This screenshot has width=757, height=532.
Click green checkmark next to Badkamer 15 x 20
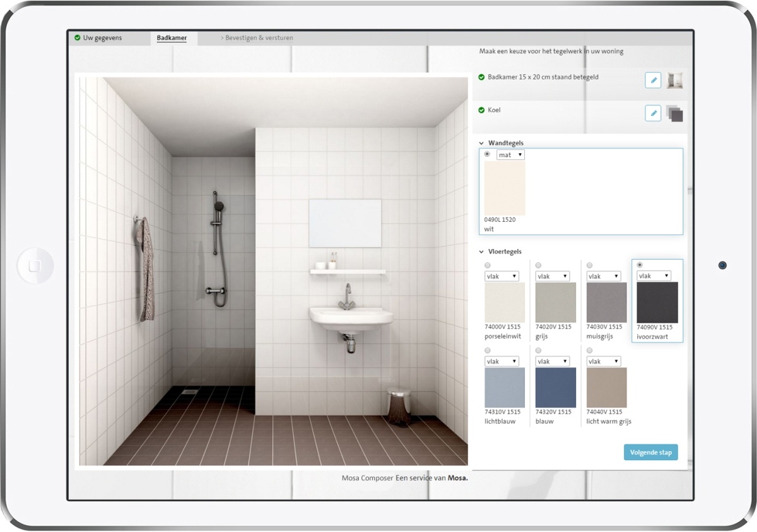(482, 78)
